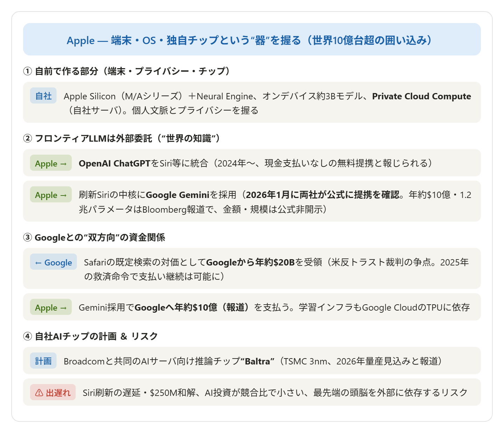
Task: Click the bold text Private Cloud Compute
Action: tap(421, 96)
